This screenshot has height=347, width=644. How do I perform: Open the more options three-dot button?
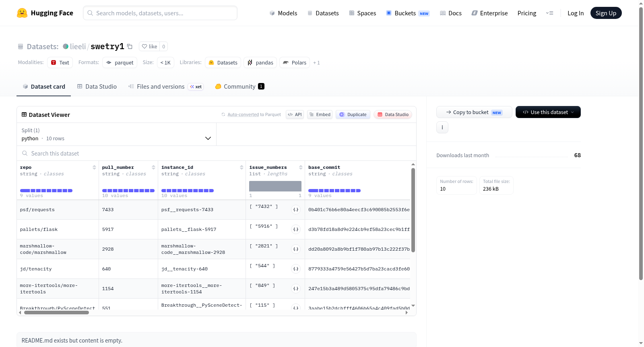coord(442,127)
